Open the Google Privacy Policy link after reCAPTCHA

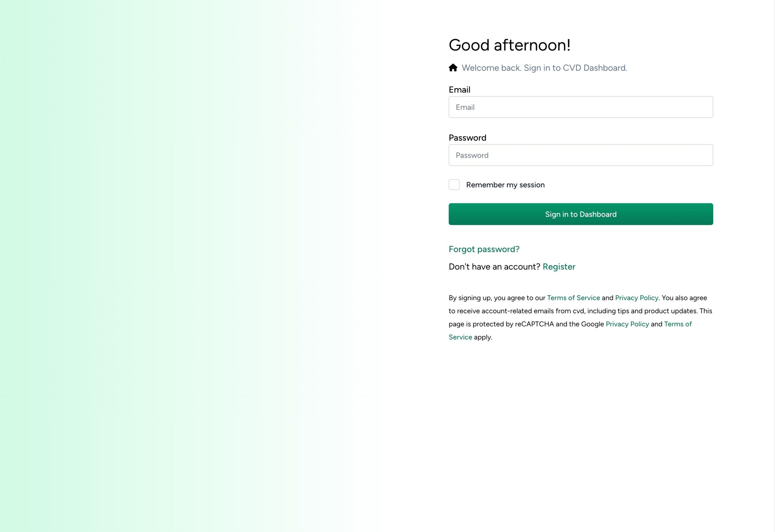tap(627, 324)
